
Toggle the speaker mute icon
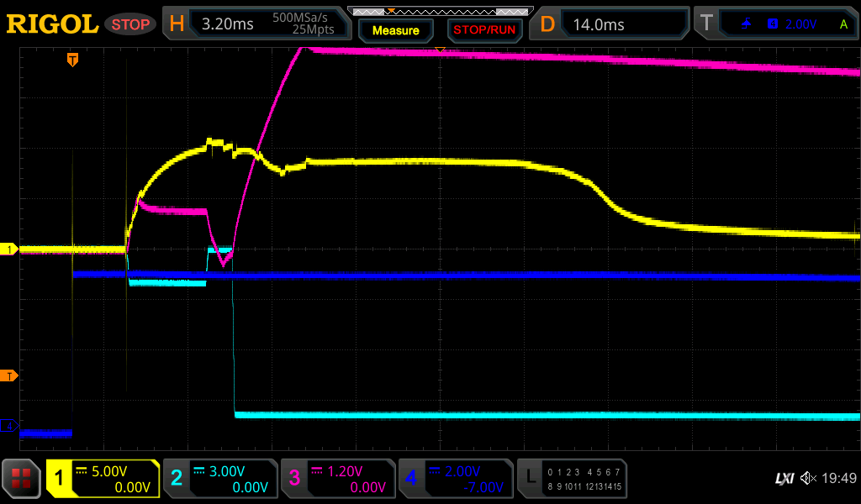pyautogui.click(x=808, y=479)
